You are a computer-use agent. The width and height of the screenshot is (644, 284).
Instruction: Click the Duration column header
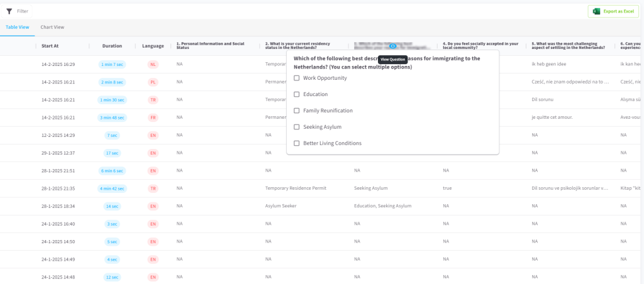(x=112, y=46)
